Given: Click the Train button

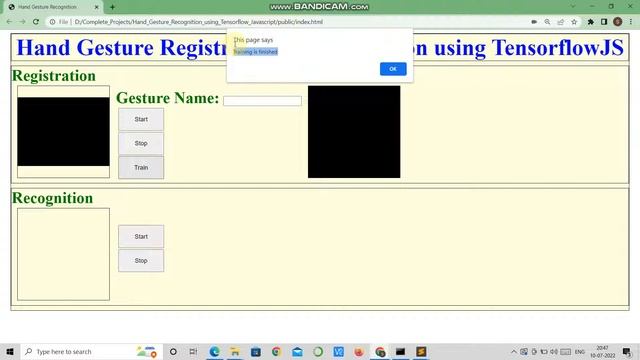Looking at the screenshot, I should [141, 167].
